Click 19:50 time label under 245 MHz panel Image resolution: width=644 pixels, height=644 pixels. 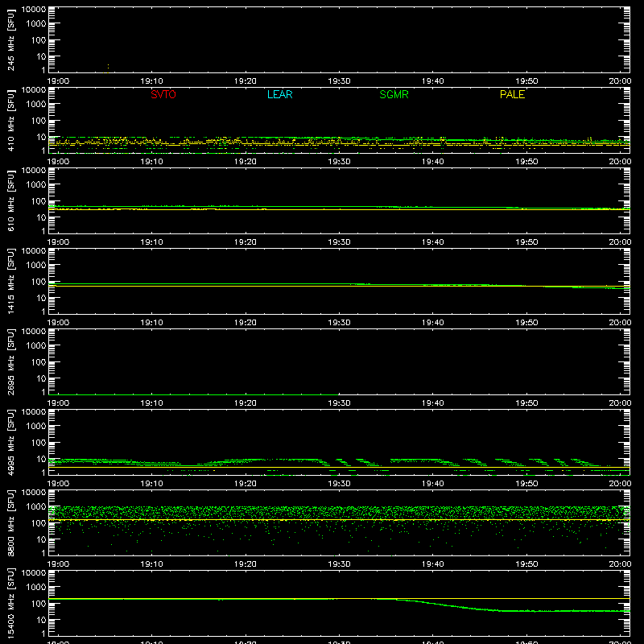coord(526,81)
